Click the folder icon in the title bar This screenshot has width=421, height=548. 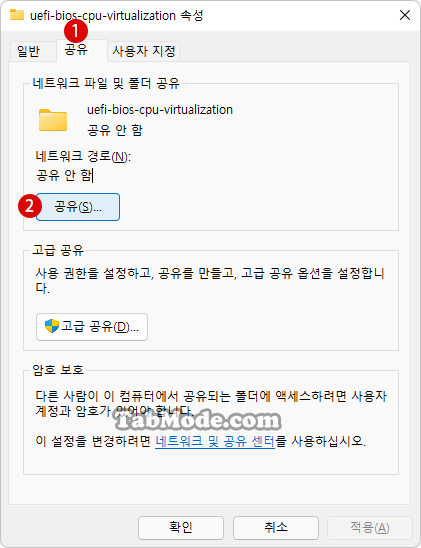point(17,15)
